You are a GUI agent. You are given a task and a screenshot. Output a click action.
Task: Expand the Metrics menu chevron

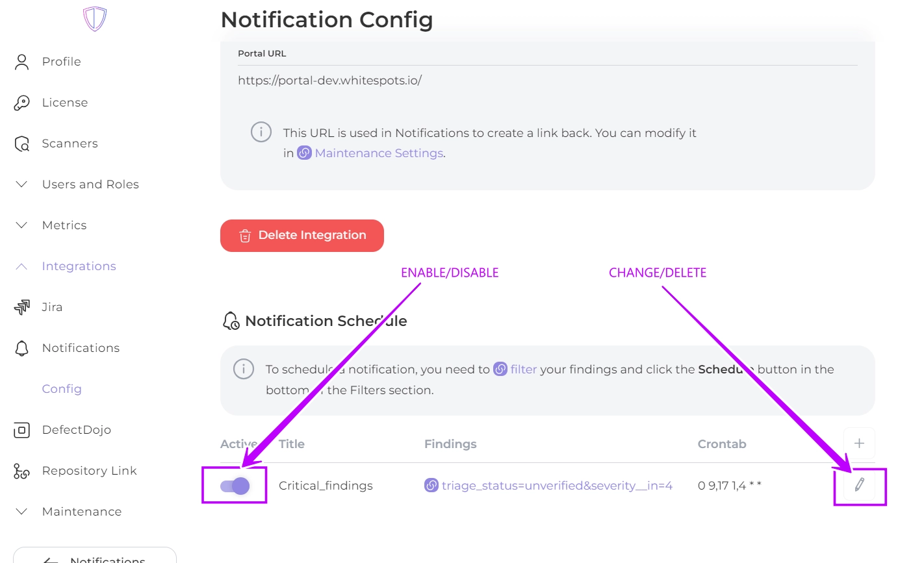tap(22, 225)
